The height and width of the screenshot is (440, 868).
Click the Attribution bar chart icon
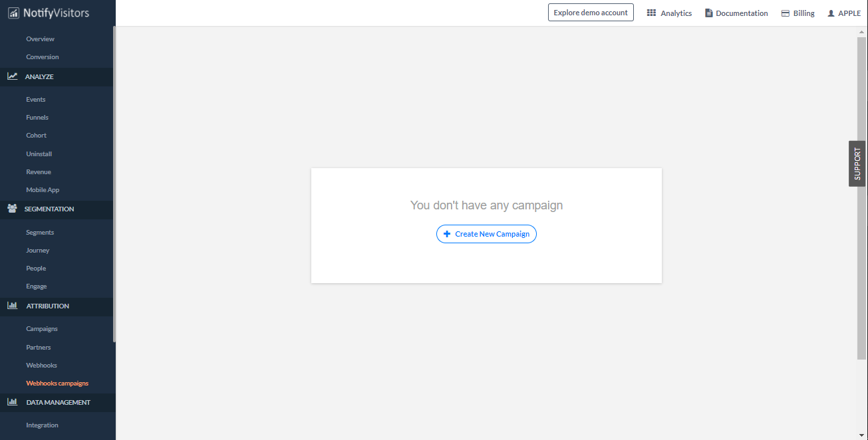[x=12, y=306]
